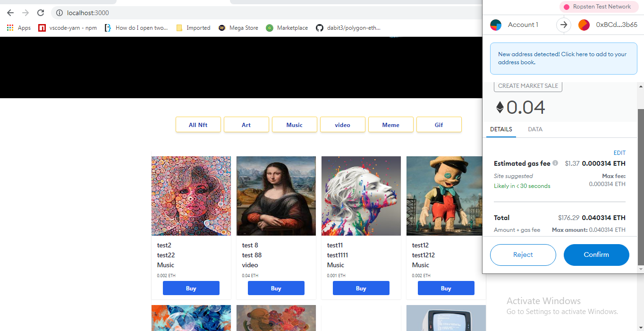
Task: Open 'How do I open two...' bookmark
Action: click(136, 28)
